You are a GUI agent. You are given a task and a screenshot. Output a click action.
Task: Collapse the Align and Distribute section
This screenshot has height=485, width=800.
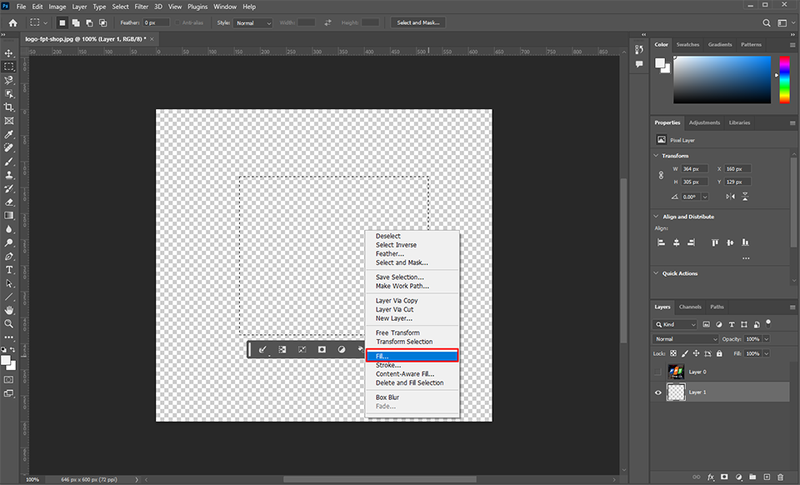tap(656, 217)
